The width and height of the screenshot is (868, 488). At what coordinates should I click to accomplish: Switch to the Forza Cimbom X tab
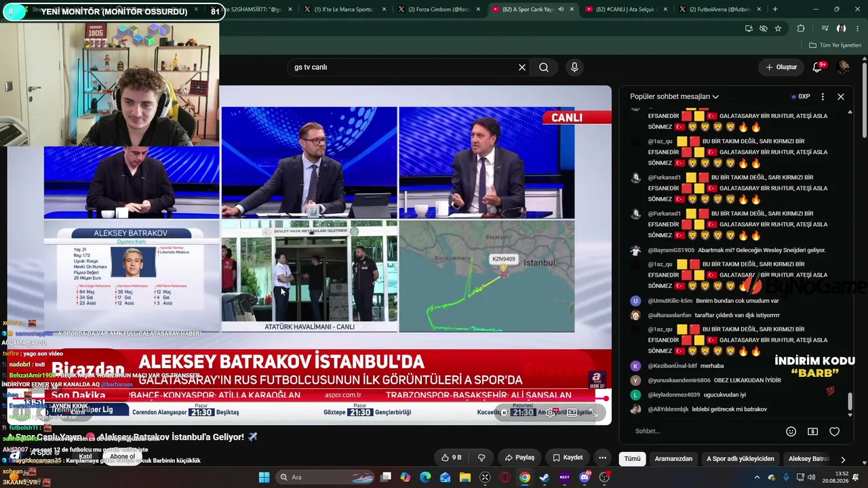tap(439, 9)
